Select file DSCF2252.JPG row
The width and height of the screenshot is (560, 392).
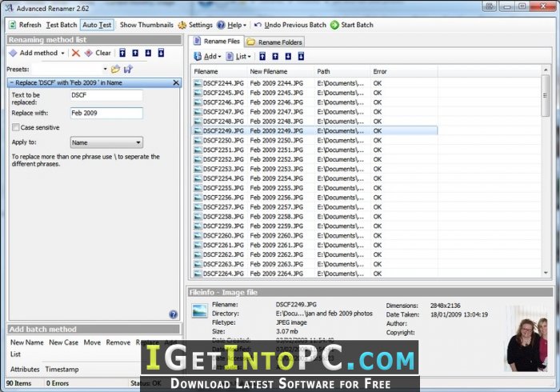314,159
